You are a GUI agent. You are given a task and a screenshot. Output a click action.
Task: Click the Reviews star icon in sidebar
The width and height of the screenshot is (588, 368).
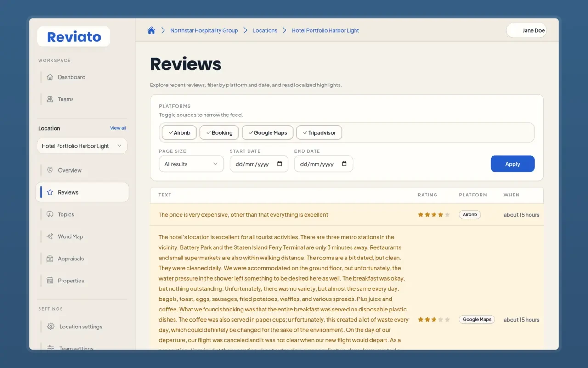[50, 192]
